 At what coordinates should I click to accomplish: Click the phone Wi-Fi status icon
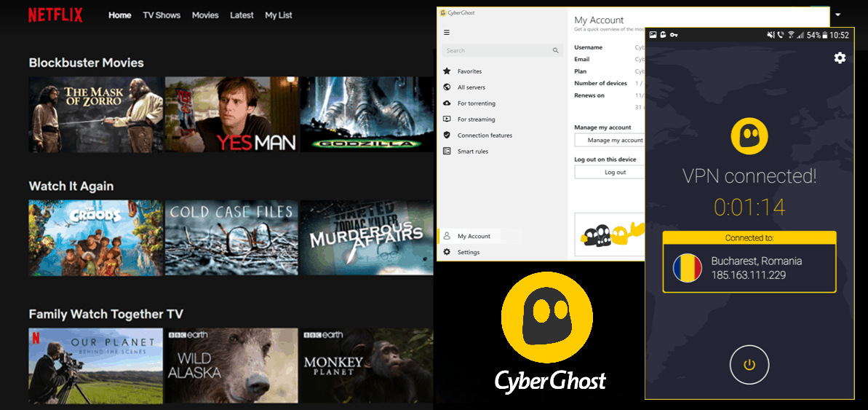(792, 35)
